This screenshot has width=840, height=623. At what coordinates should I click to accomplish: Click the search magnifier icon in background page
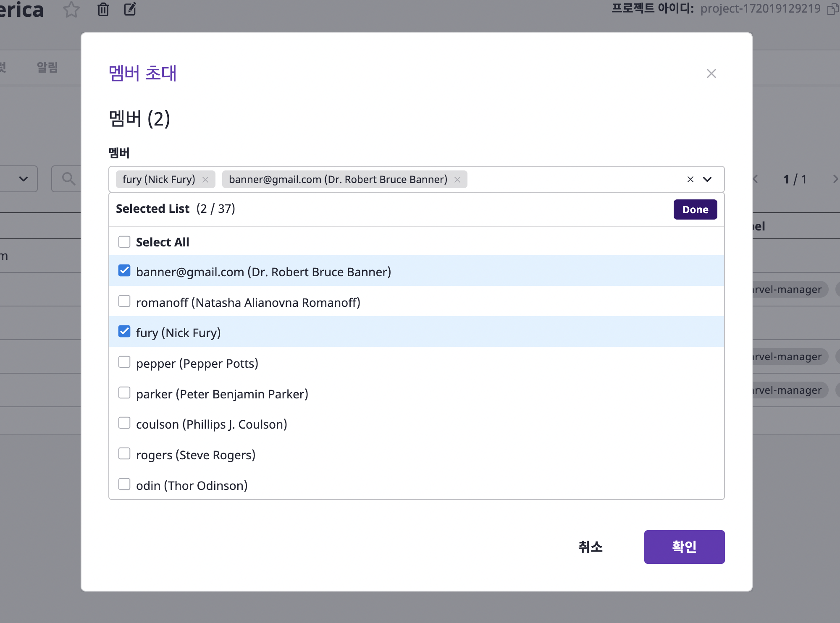(x=68, y=179)
